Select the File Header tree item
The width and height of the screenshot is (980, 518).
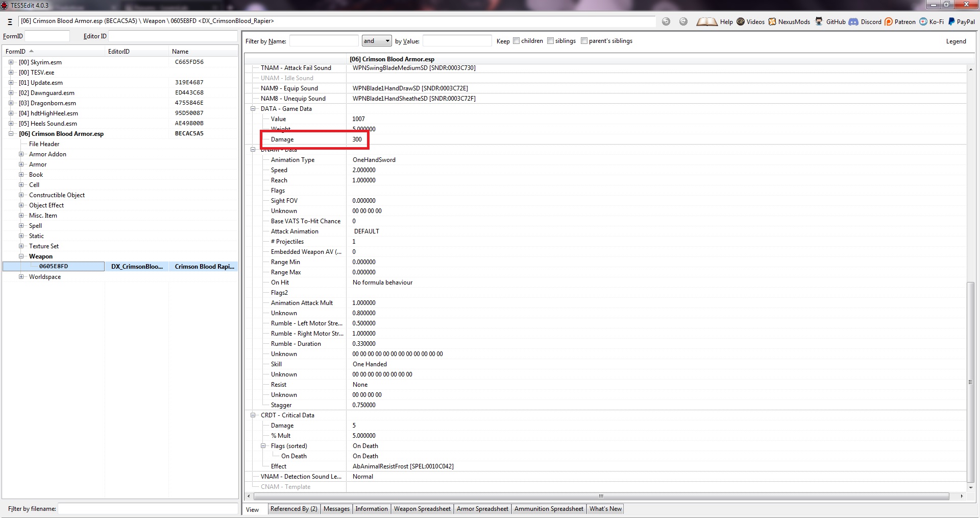tap(44, 144)
